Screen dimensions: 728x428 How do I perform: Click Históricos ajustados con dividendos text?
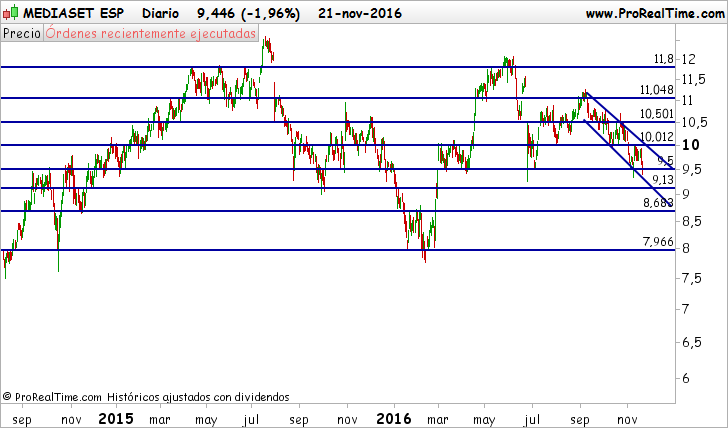coord(198,397)
